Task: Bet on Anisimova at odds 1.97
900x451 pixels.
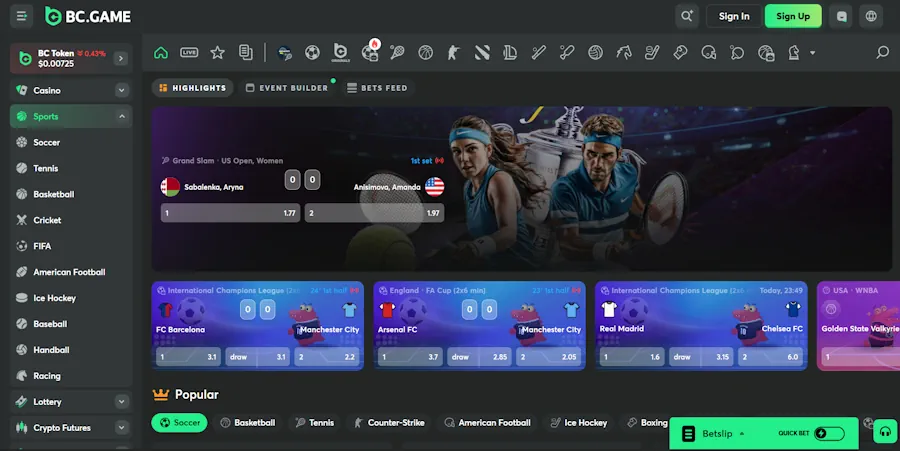Action: pyautogui.click(x=374, y=213)
